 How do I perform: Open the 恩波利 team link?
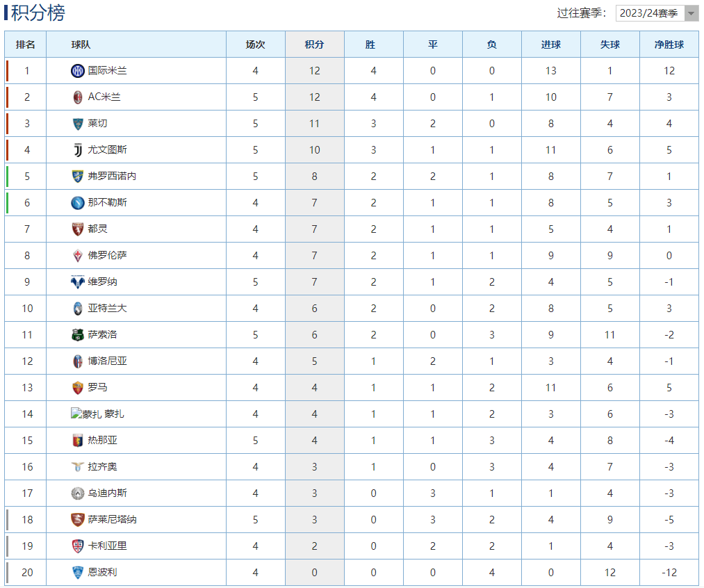point(103,573)
